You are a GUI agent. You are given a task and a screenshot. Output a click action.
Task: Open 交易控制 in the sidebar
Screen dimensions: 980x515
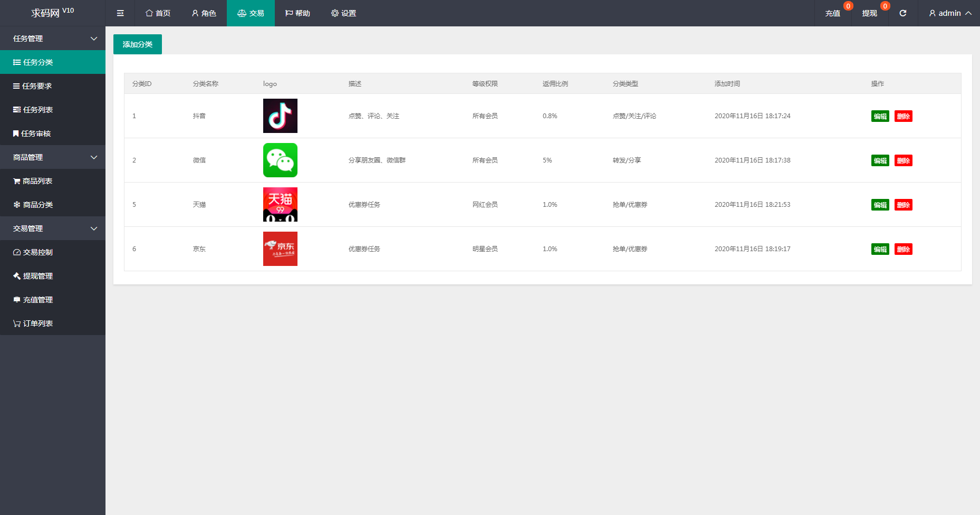[x=53, y=252]
